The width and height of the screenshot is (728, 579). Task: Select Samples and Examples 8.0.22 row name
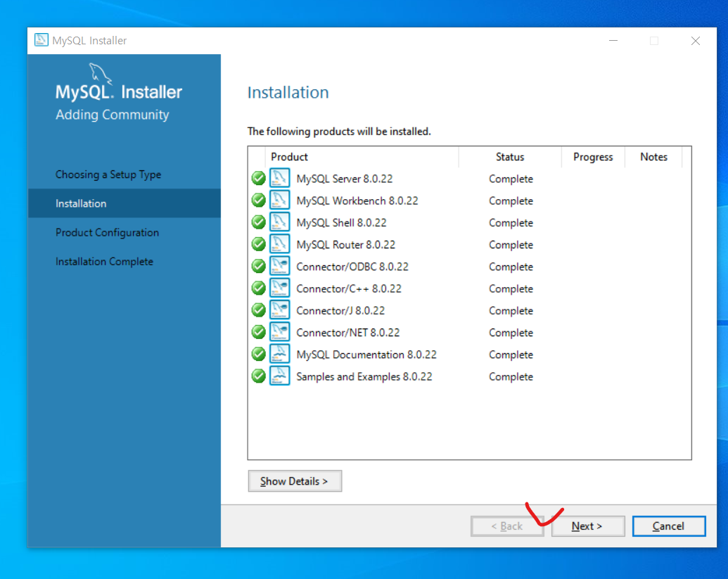364,376
